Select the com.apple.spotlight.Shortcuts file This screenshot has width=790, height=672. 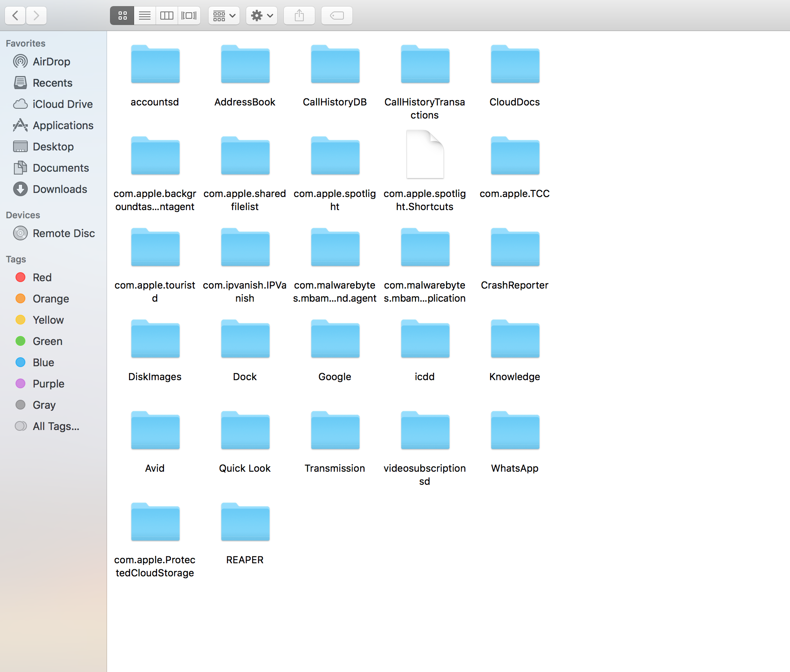point(425,155)
